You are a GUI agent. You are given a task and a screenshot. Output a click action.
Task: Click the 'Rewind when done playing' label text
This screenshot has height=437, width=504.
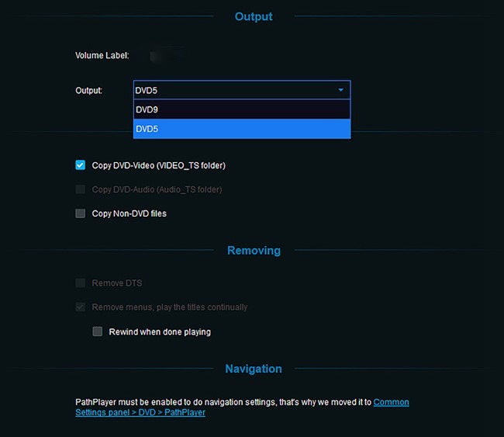pyautogui.click(x=160, y=331)
